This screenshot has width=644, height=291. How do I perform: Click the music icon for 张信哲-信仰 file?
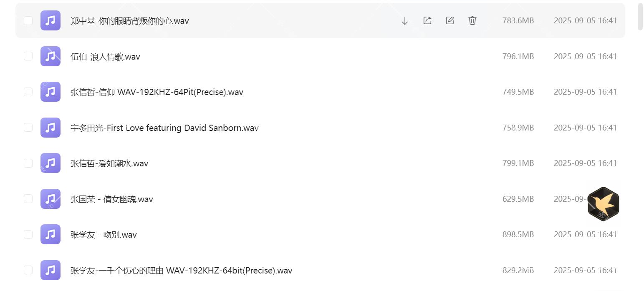[x=50, y=92]
